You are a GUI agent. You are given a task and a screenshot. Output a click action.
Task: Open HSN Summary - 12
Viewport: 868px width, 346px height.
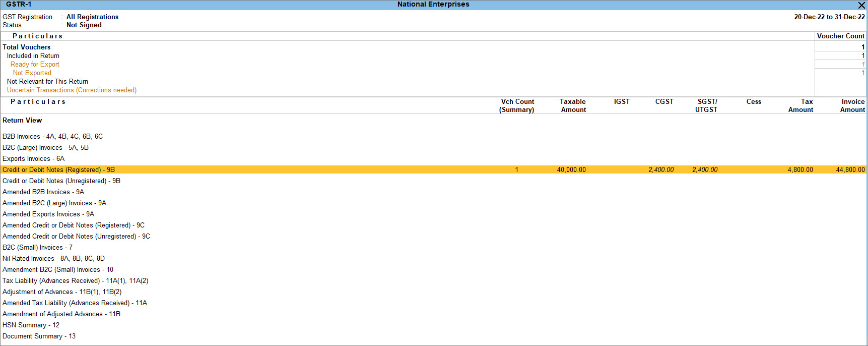[31, 325]
